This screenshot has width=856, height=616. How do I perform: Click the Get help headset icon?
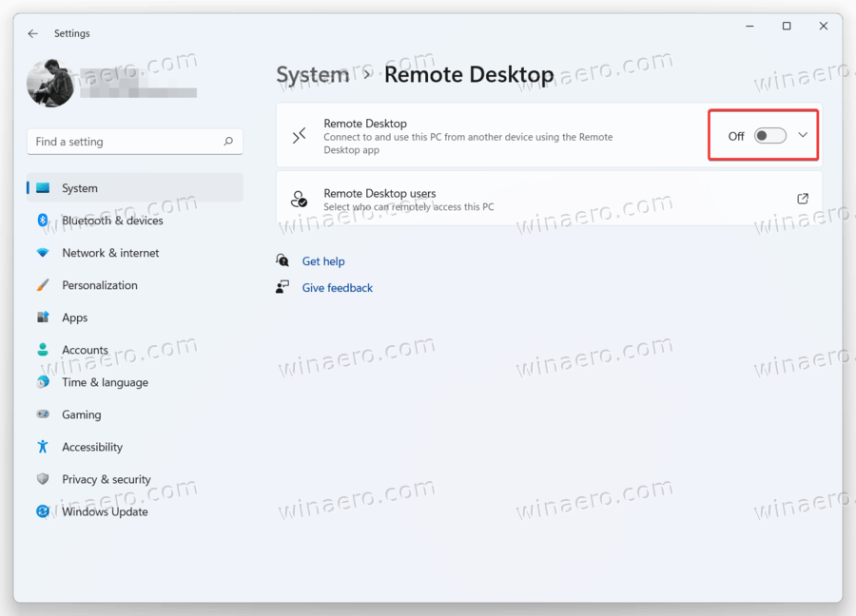click(x=282, y=260)
